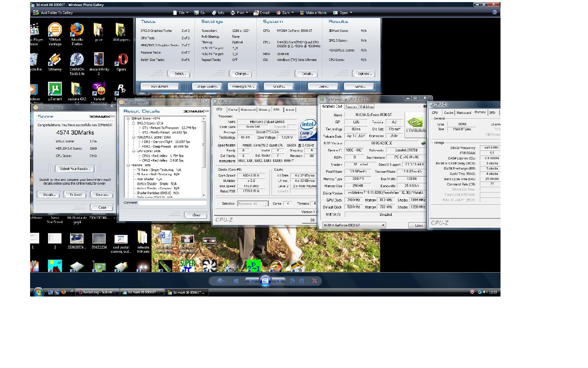This screenshot has width=588, height=368.
Task: Go to the previous photo
Action: point(252,281)
